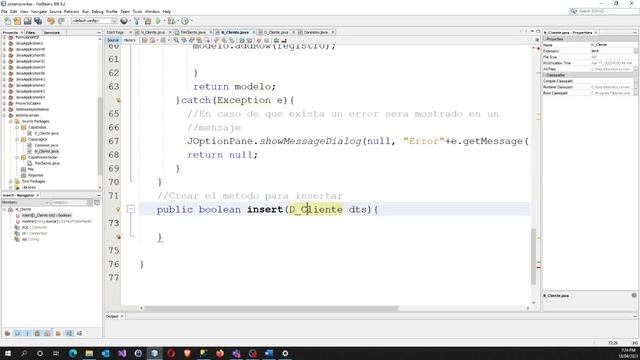This screenshot has height=360, width=640.
Task: Select the Reportes package in tree
Action: tap(35, 175)
